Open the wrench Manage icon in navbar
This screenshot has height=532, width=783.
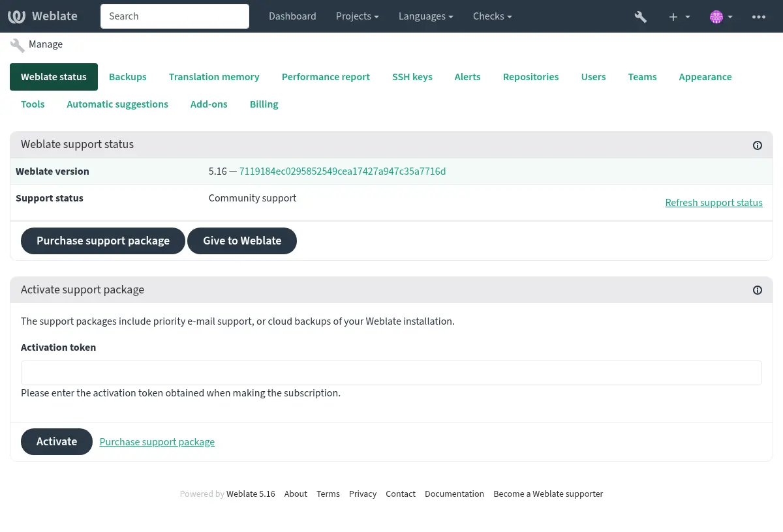point(640,16)
